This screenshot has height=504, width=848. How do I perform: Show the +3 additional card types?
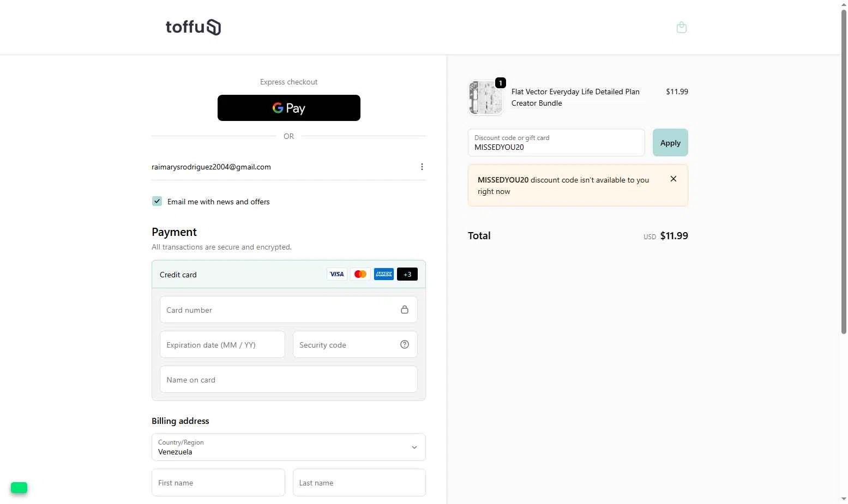(407, 274)
